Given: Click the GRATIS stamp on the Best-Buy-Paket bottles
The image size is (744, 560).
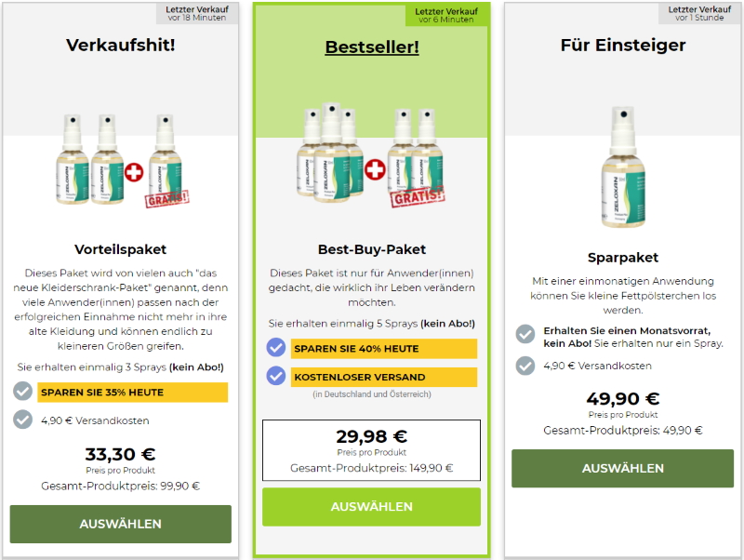Looking at the screenshot, I should [418, 196].
